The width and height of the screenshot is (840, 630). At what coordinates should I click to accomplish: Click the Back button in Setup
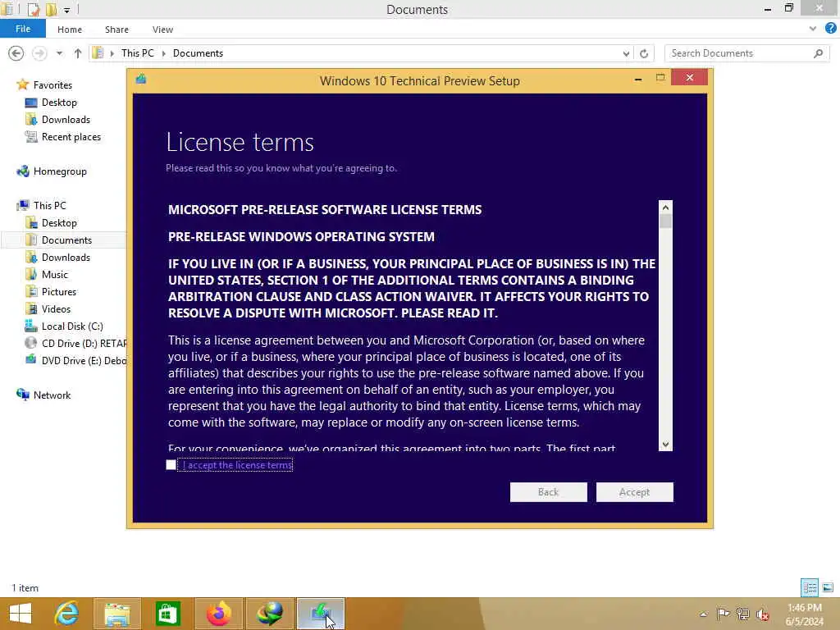point(548,492)
